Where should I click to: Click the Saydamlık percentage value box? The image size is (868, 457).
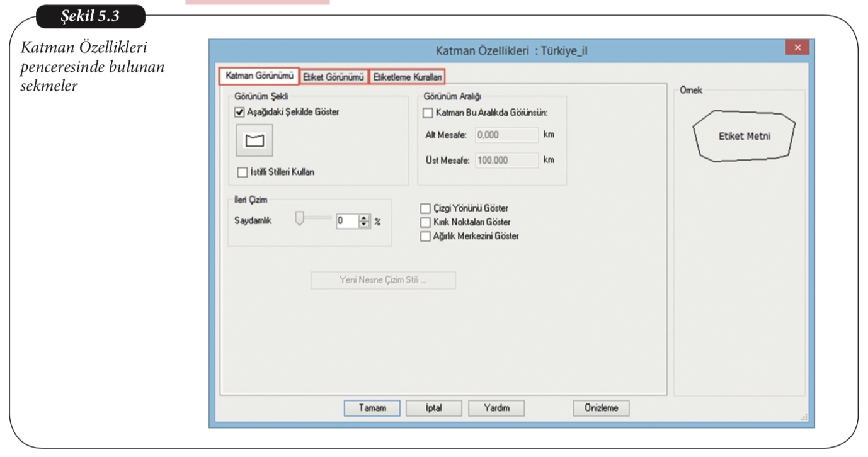tap(346, 222)
